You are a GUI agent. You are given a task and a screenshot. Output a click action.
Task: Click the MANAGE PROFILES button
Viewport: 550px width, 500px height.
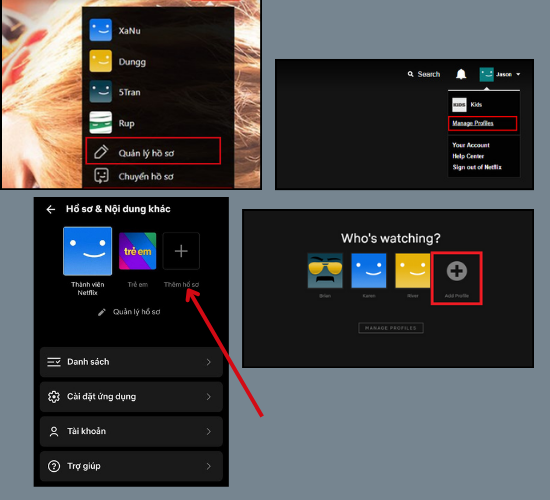(x=391, y=328)
